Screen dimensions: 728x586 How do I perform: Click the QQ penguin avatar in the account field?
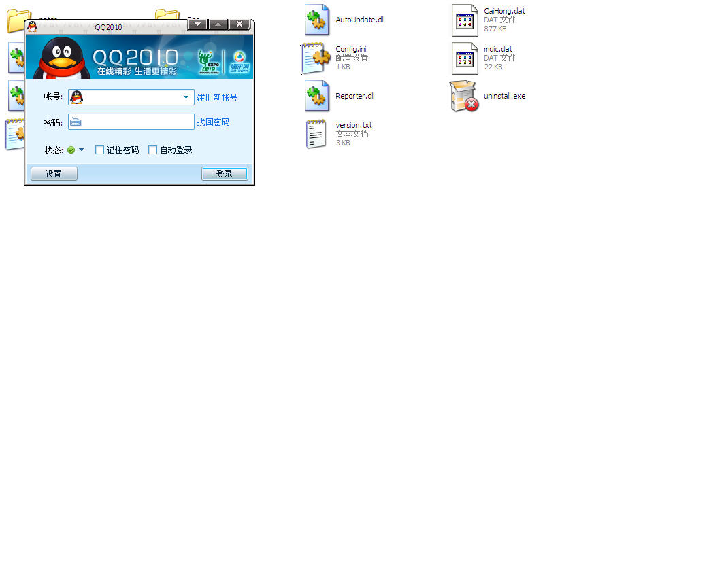pos(77,97)
